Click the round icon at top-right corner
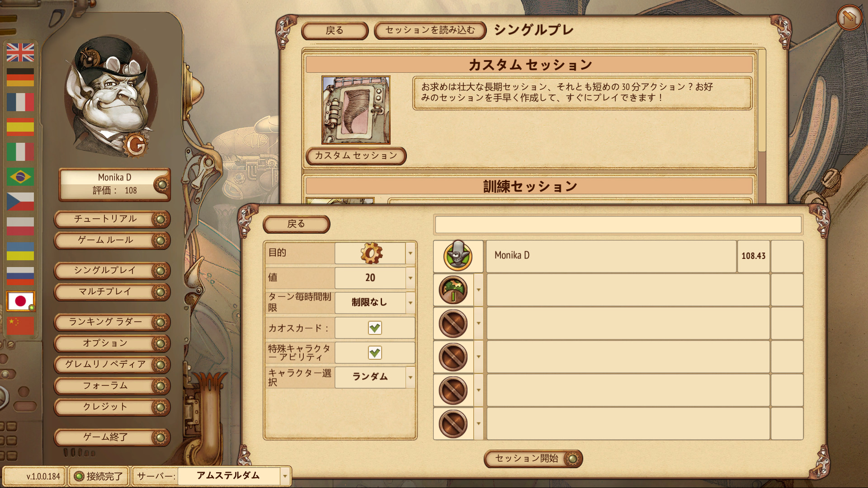 point(849,18)
